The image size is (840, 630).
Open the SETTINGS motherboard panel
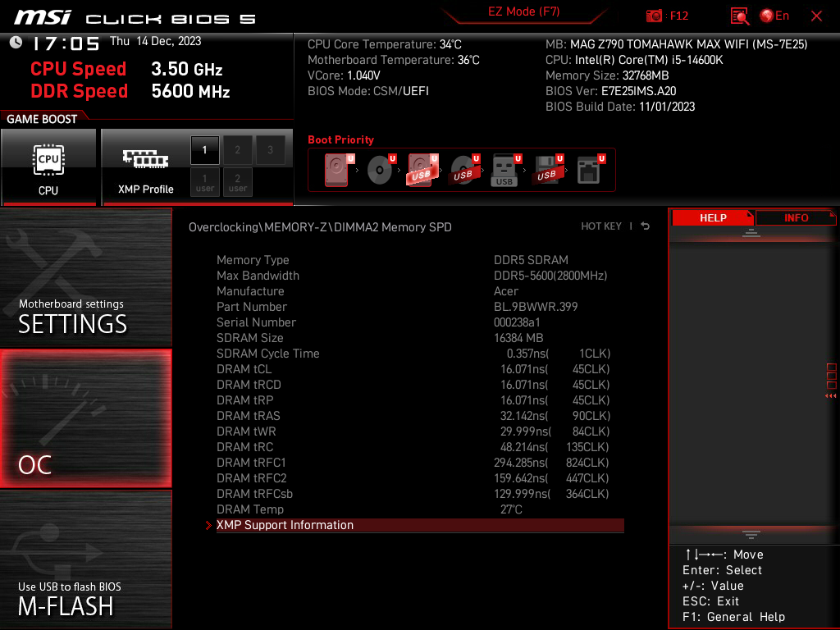point(85,277)
